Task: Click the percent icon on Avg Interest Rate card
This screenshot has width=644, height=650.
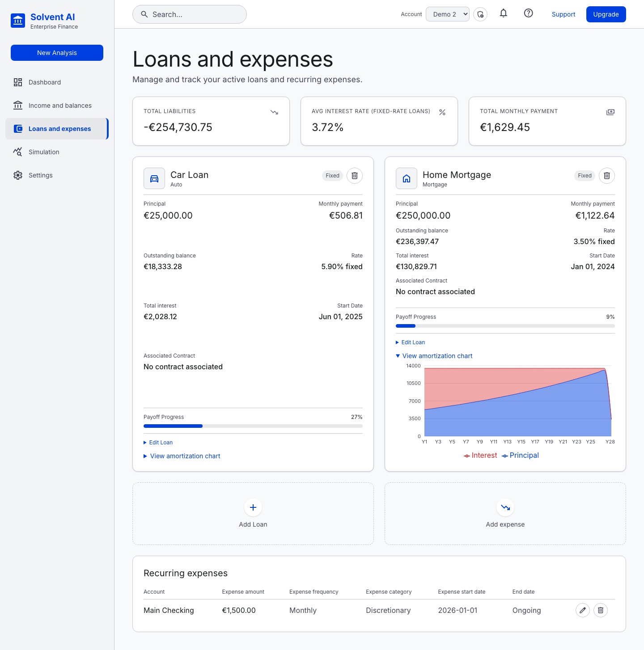Action: click(442, 112)
